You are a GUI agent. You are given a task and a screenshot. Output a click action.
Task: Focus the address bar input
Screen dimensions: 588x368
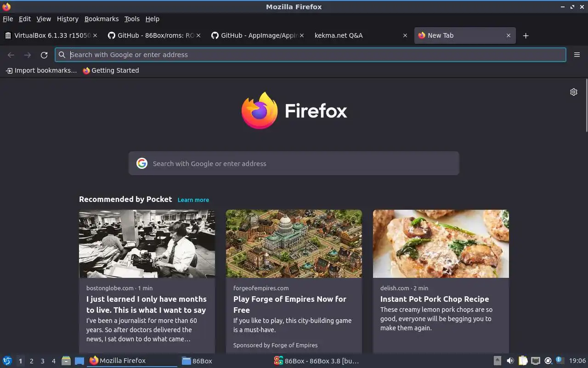click(311, 55)
